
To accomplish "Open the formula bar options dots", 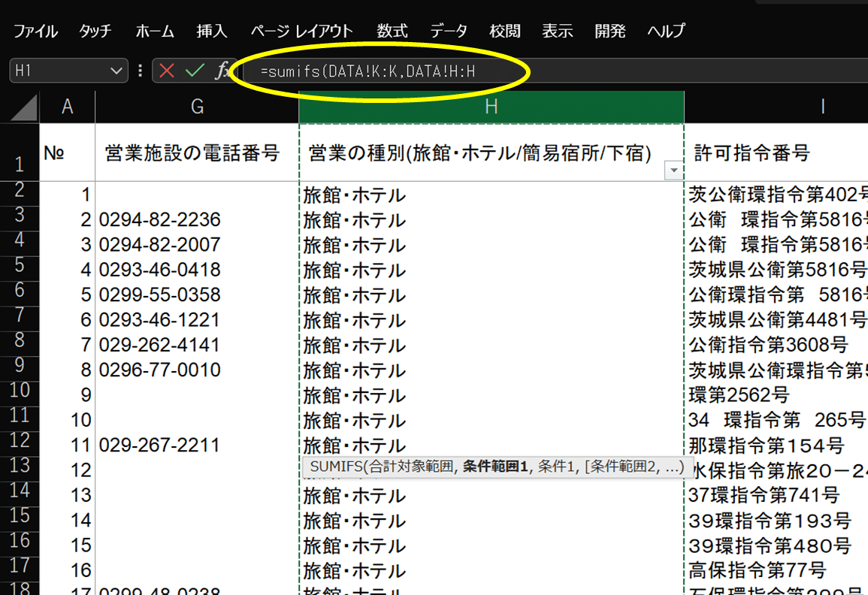I will click(140, 71).
